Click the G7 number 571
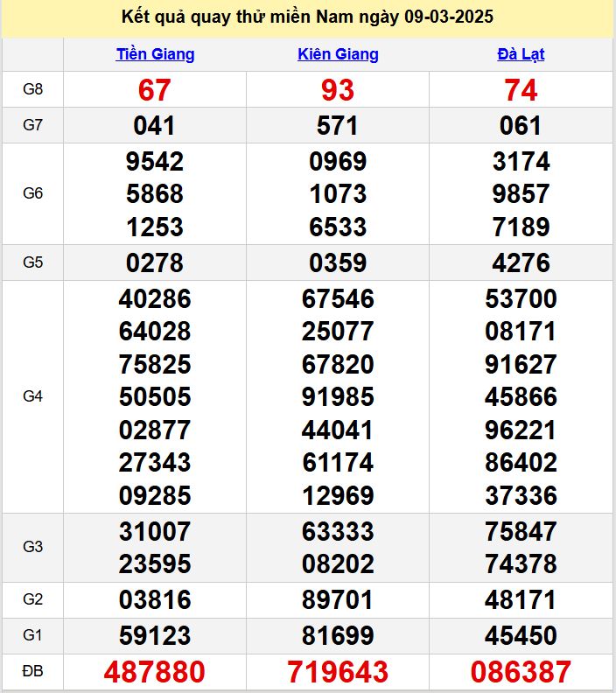Screen dimensions: 616x693 [338, 125]
